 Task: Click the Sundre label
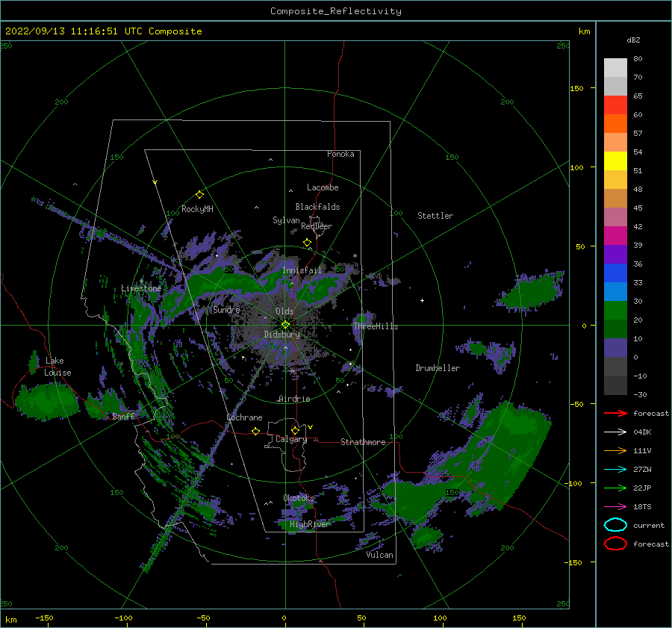(226, 309)
